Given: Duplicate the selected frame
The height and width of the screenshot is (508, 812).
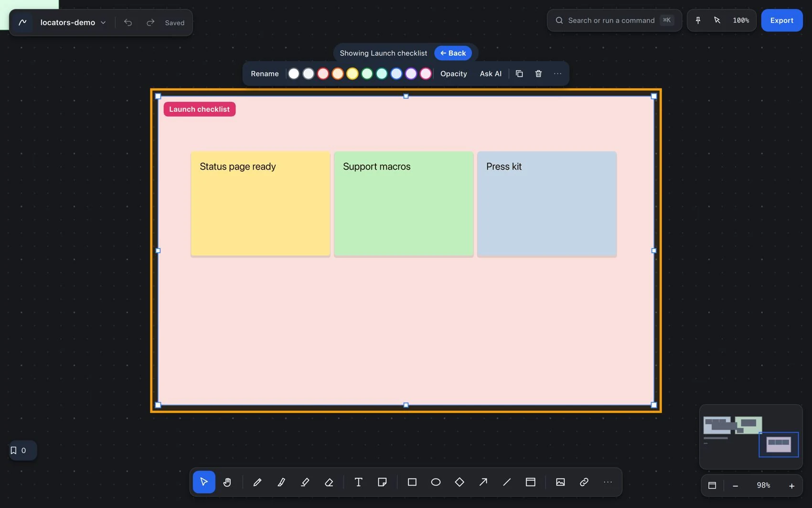Looking at the screenshot, I should 519,74.
